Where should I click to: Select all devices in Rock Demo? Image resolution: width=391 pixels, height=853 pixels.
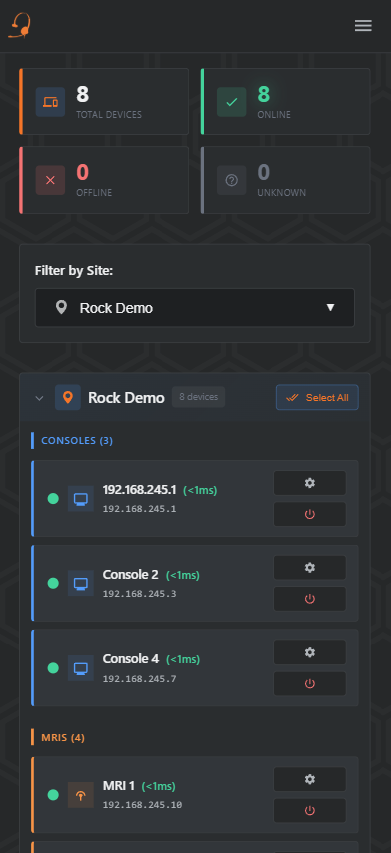[x=317, y=397]
